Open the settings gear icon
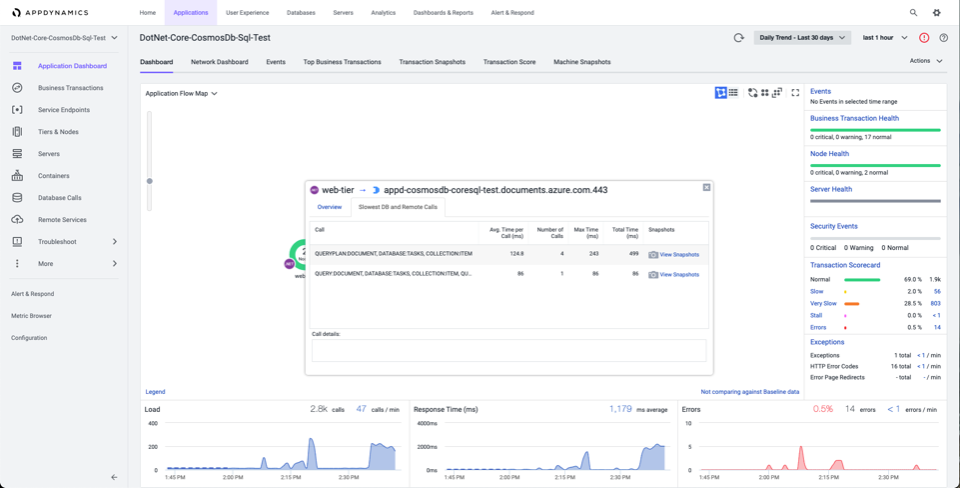Screen dimensions: 960x488 936,12
